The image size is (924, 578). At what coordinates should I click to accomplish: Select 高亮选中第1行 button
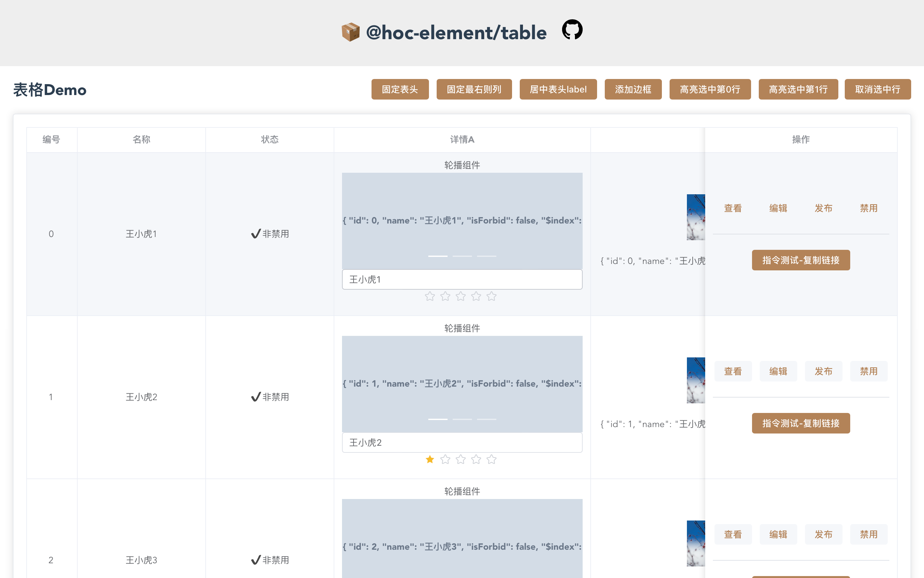798,90
